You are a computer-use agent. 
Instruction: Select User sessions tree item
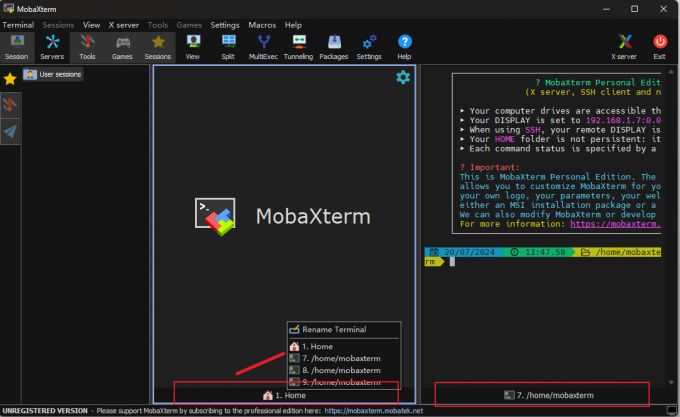pos(53,75)
